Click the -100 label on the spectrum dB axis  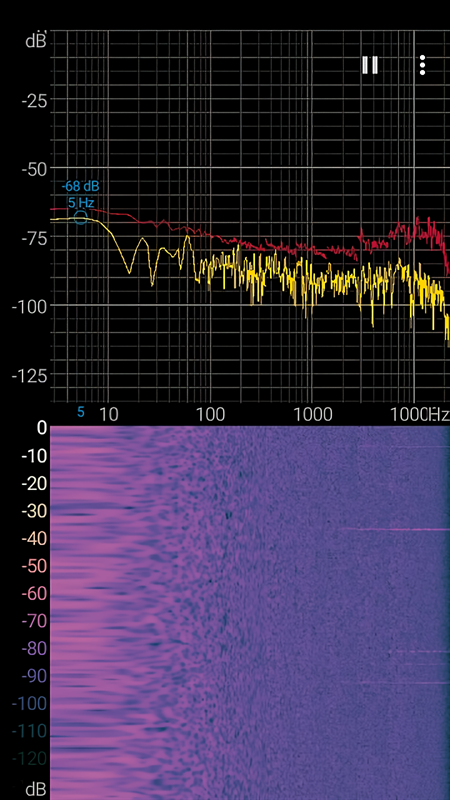coord(30,307)
